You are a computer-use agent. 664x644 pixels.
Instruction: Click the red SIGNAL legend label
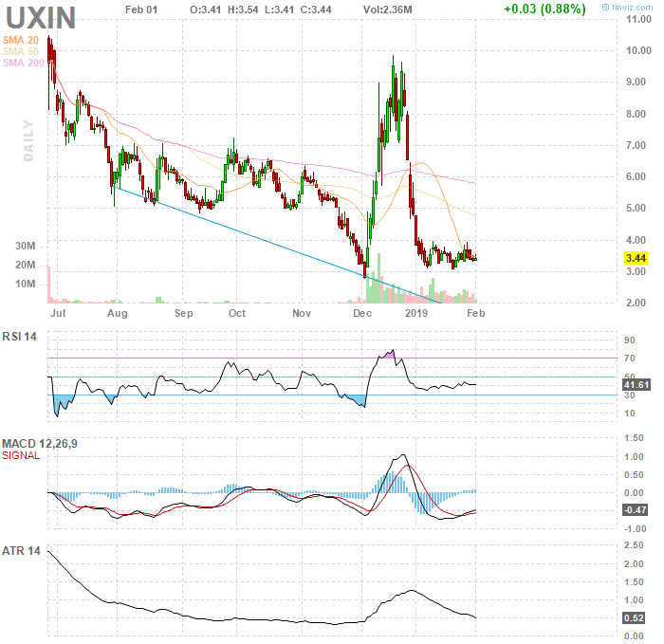21,455
